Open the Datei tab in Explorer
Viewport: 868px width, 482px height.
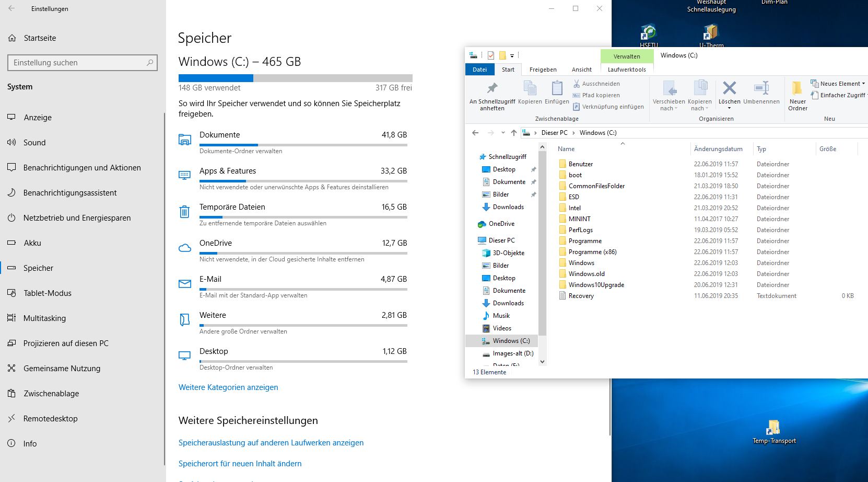[479, 70]
